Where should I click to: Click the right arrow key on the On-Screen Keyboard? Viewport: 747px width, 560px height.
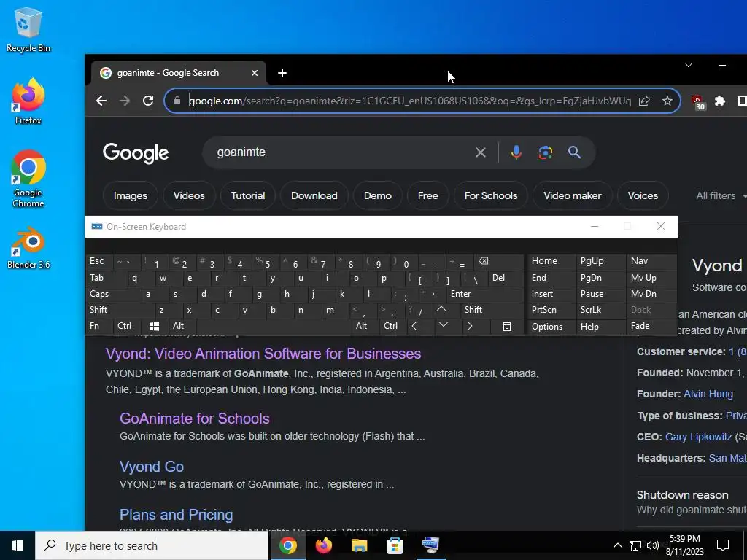[x=470, y=326]
